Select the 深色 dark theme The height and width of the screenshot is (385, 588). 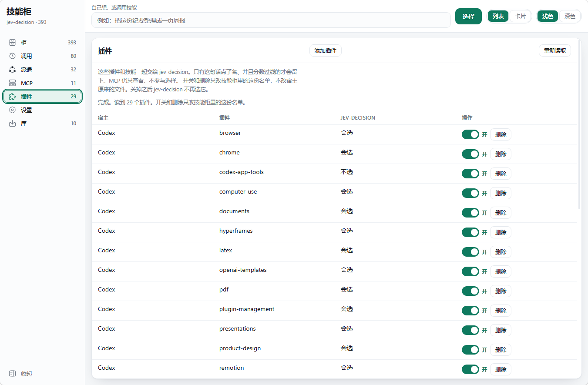[x=570, y=16]
